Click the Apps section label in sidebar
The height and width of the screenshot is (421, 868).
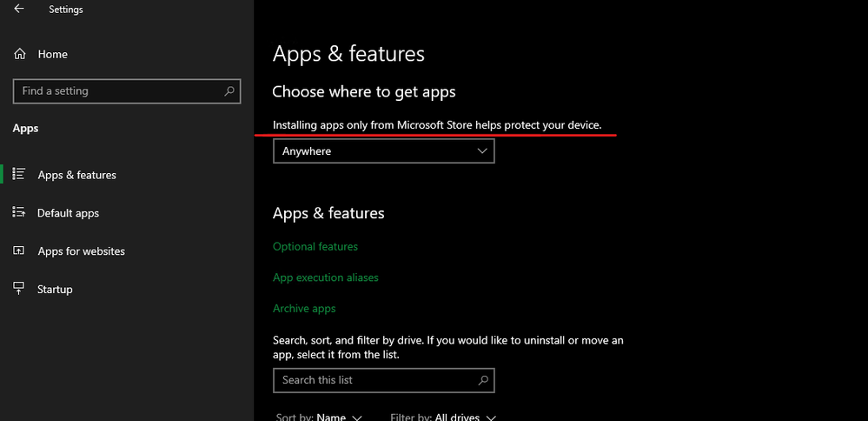(25, 129)
